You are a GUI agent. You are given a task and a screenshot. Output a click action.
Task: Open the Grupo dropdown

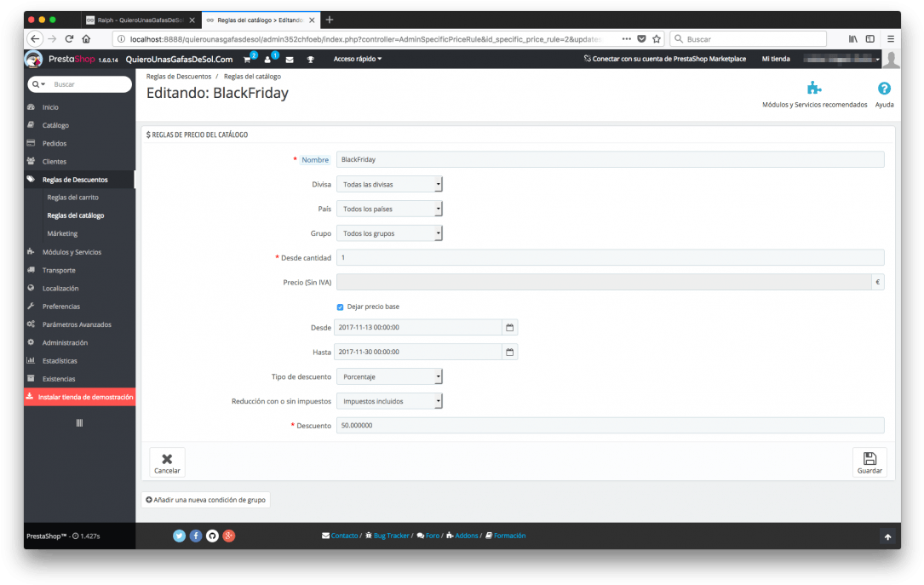point(389,234)
